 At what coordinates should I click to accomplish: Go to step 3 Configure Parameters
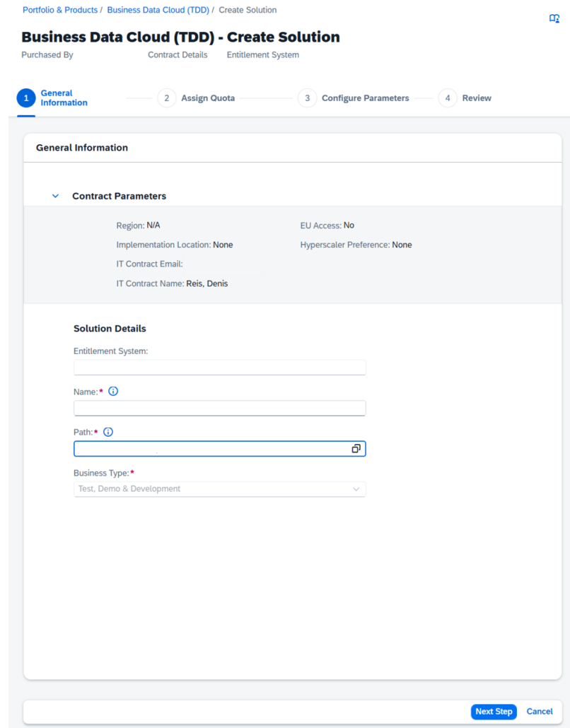pyautogui.click(x=354, y=98)
